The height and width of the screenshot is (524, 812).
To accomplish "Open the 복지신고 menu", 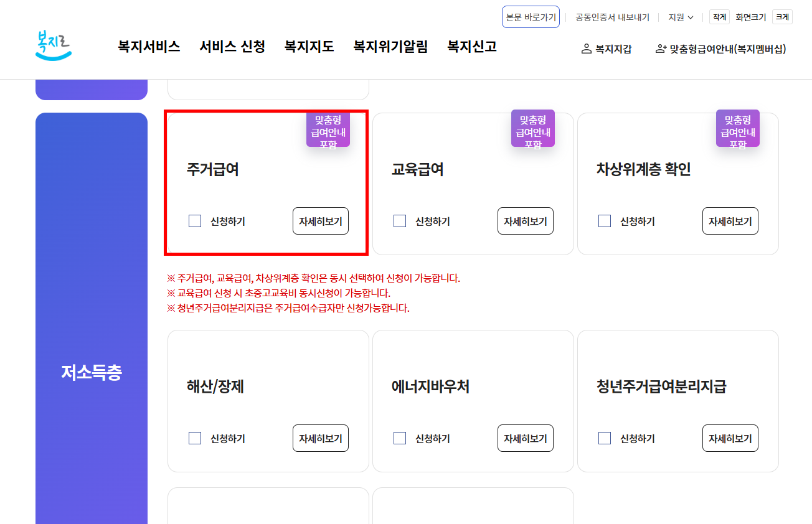I will click(472, 47).
